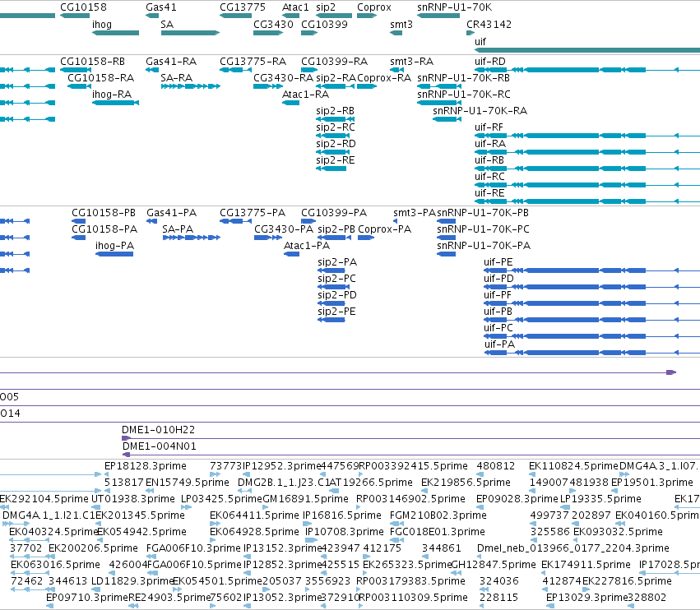Select protein SA-PA
This screenshot has height=610, width=700.
pos(192,238)
